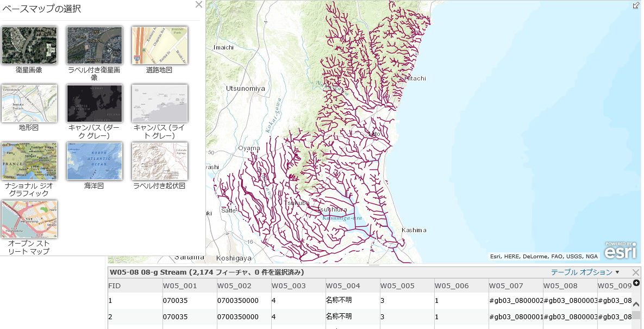
Task: Choose the 海洋図 ocean basemap
Action: click(94, 162)
